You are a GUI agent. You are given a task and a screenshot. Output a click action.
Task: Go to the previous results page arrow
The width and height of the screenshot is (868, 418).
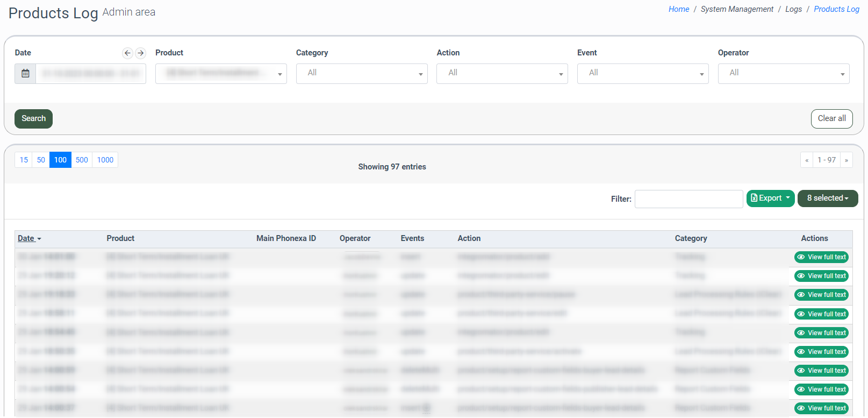pyautogui.click(x=806, y=160)
